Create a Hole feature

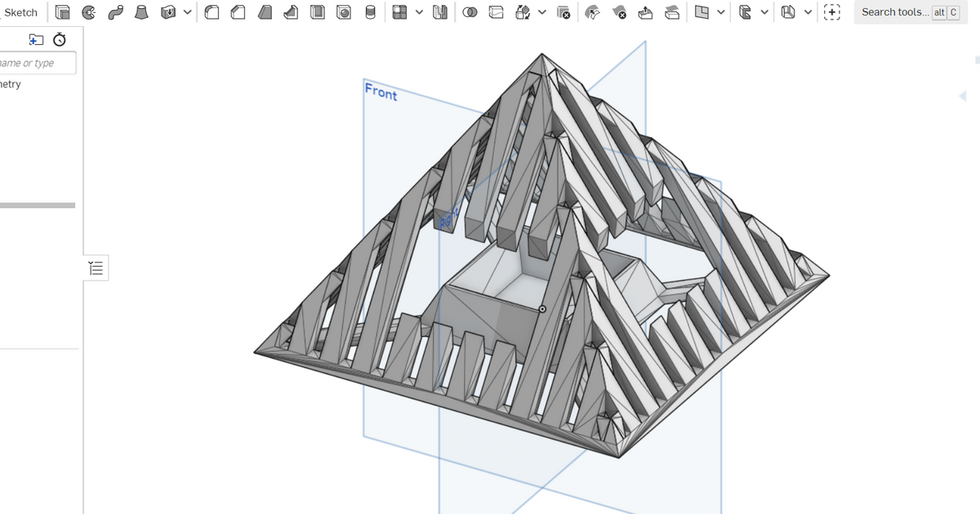tap(344, 11)
